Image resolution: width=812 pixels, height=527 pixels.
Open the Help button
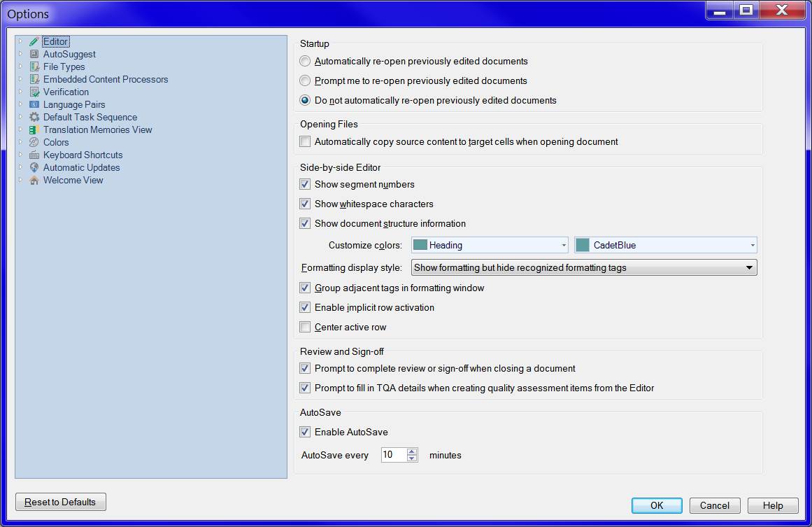[773, 505]
